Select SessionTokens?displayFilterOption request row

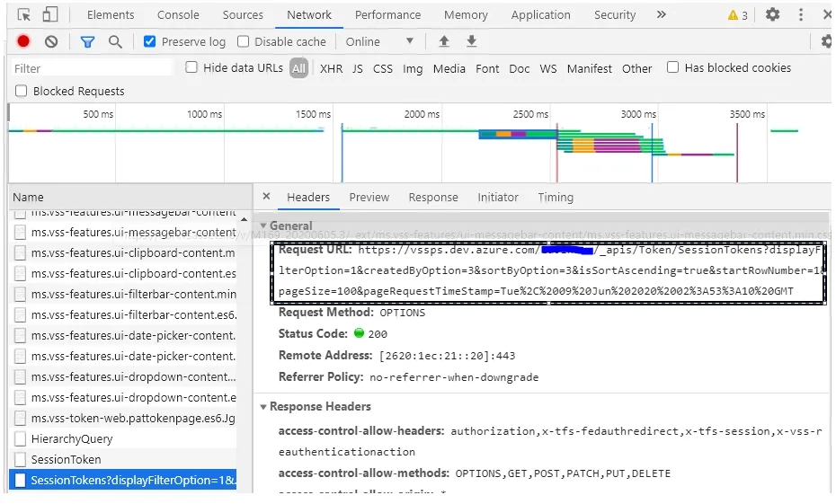[x=122, y=480]
